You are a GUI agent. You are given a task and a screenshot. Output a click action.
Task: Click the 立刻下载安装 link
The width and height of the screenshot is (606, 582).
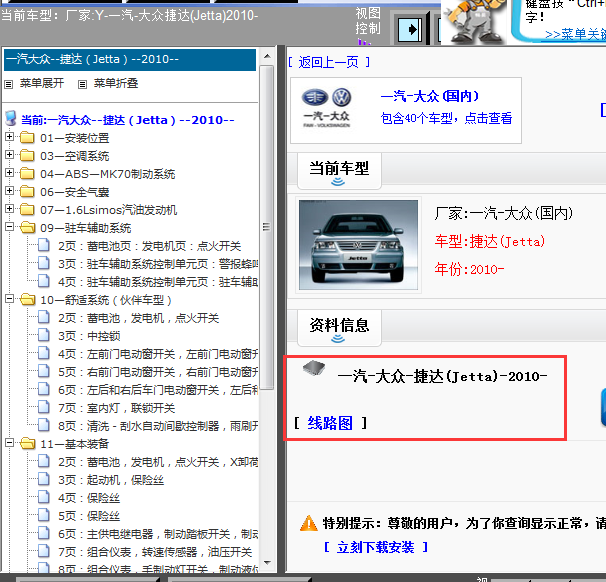[x=375, y=547]
